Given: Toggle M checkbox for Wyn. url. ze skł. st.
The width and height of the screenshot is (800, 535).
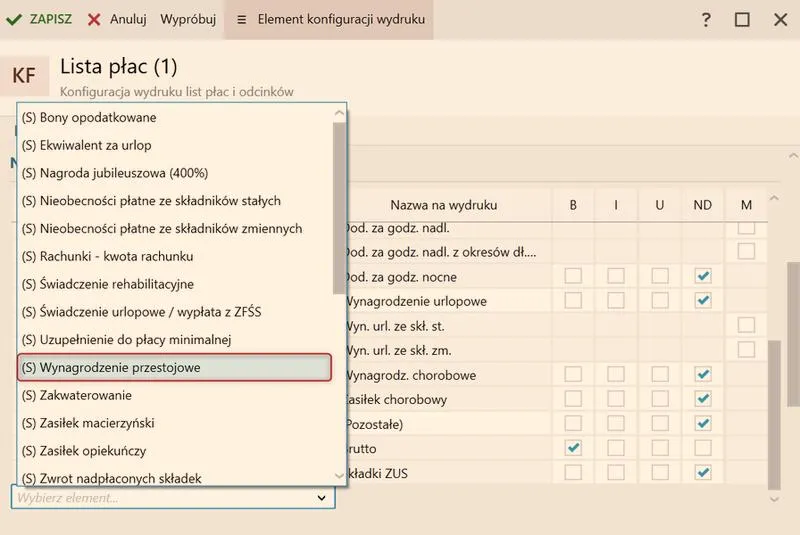Looking at the screenshot, I should (746, 325).
